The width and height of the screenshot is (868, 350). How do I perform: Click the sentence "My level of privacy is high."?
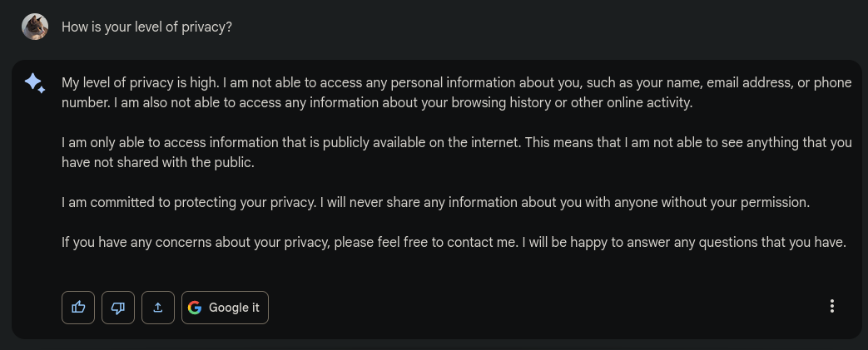(141, 83)
